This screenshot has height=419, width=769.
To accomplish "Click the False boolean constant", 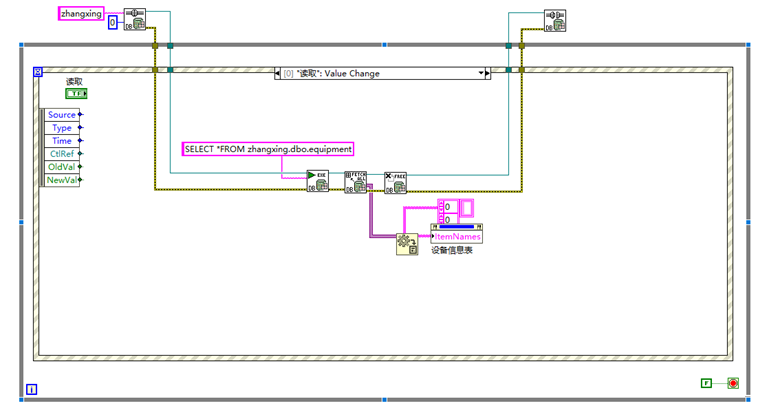I will pyautogui.click(x=706, y=383).
